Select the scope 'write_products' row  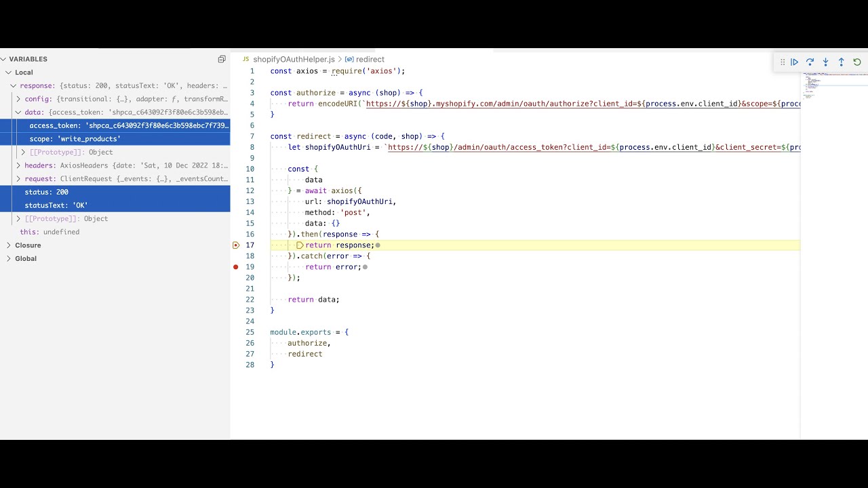(x=115, y=139)
